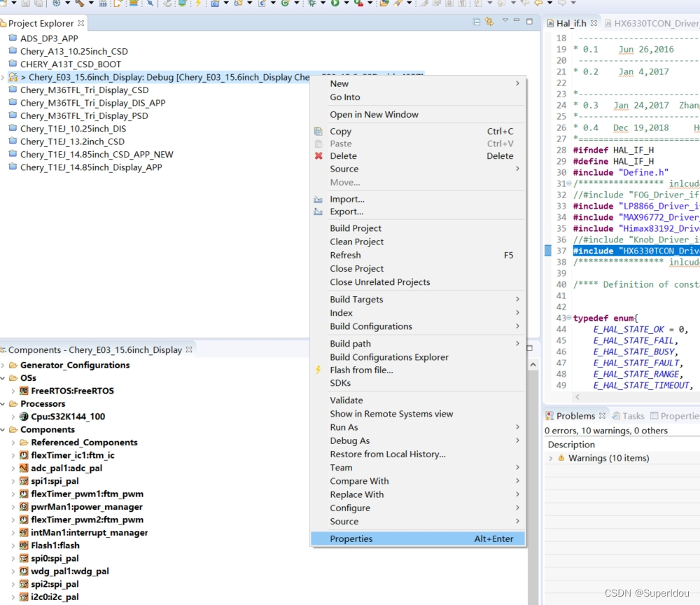Toggle Link with Editor in Project Explorer
The height and width of the screenshot is (605, 700).
pos(490,22)
